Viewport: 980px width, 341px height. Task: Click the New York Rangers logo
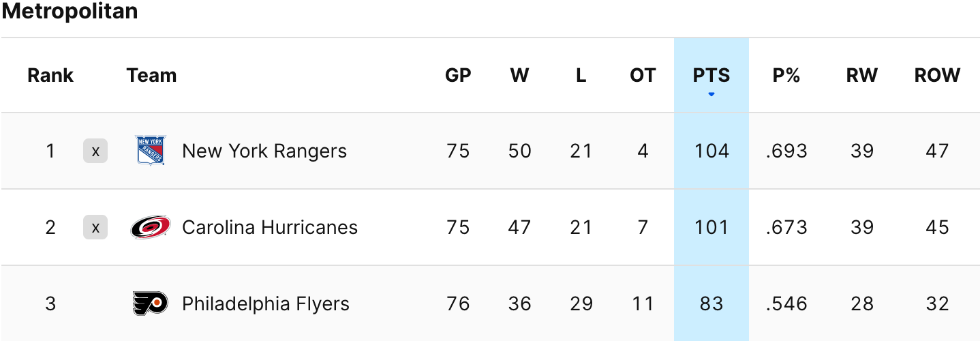[150, 151]
